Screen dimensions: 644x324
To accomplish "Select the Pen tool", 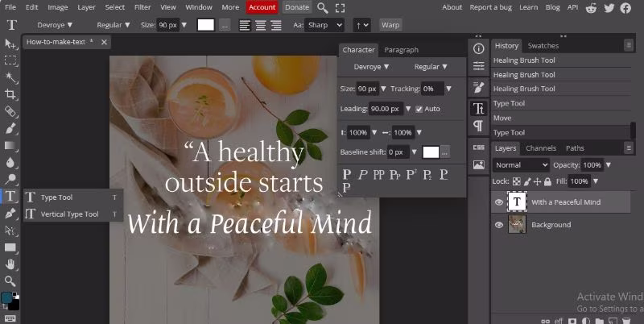I will [10, 213].
